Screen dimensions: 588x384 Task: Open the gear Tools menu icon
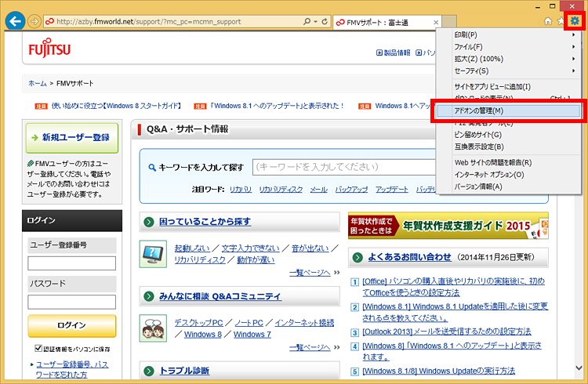click(575, 20)
